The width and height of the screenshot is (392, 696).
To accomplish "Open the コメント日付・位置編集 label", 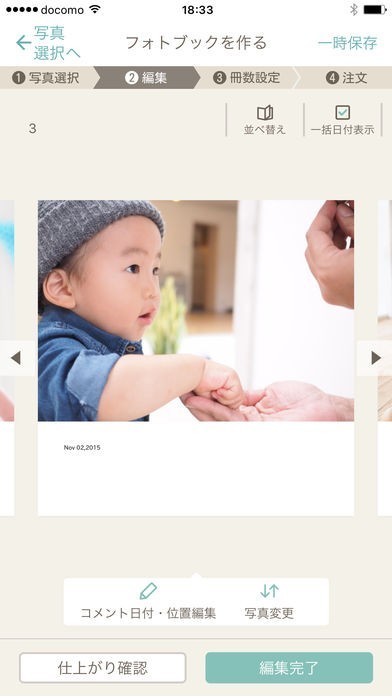I will (148, 613).
